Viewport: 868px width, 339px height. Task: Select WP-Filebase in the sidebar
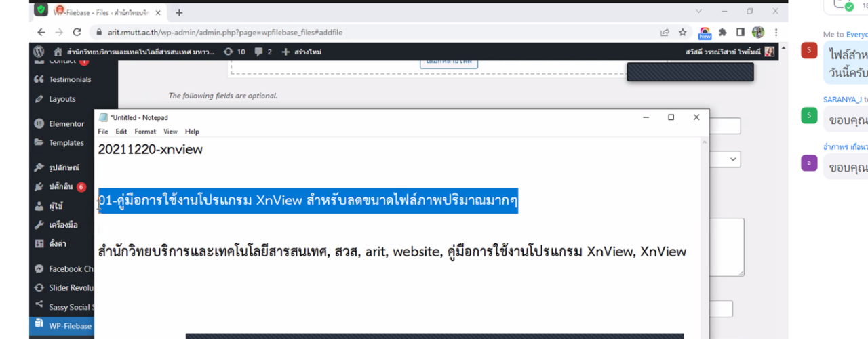63,326
